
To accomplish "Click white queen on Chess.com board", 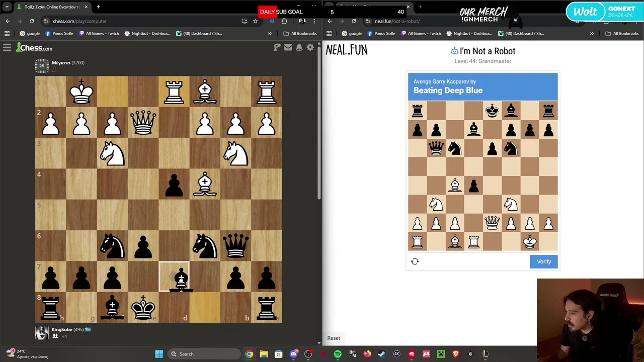I will (143, 123).
